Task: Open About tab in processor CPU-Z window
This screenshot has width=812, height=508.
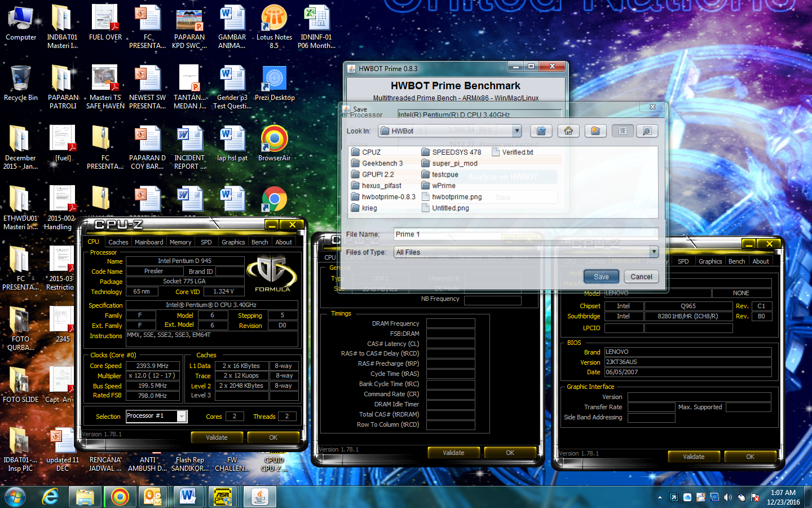Action: [284, 242]
